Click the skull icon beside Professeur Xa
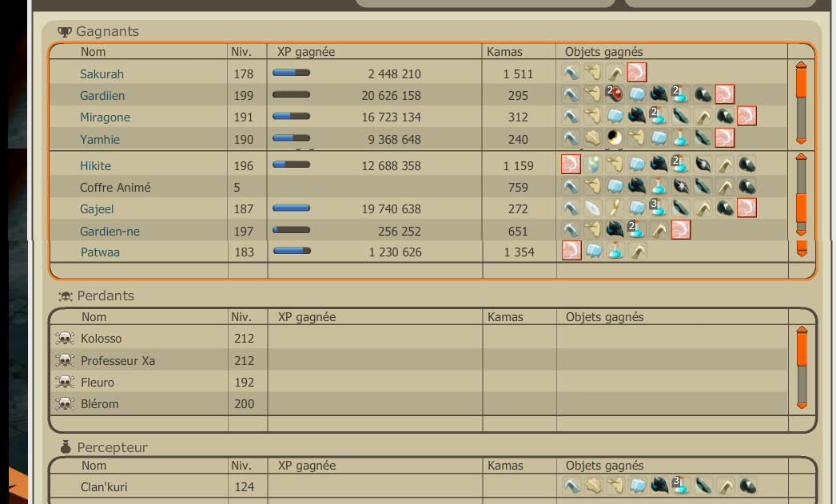Screen dimensions: 836x504 tap(65, 361)
